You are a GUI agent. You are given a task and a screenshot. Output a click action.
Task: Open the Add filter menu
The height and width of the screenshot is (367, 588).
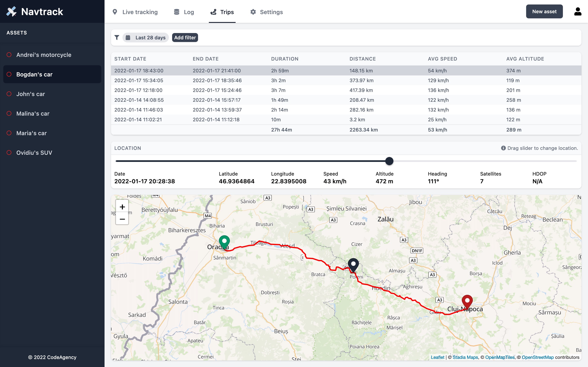pyautogui.click(x=185, y=38)
